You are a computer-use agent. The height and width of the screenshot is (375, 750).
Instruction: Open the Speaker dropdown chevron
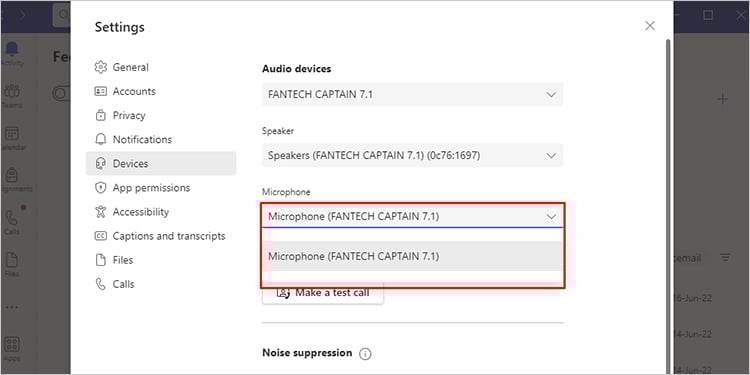pos(551,155)
